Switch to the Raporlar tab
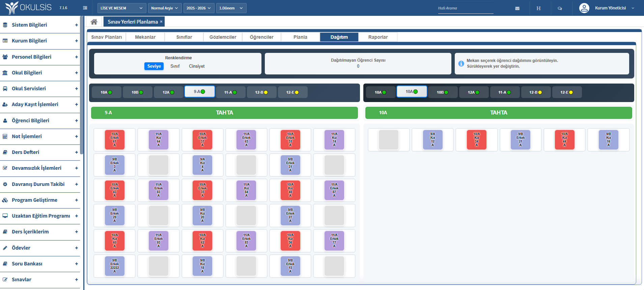This screenshot has width=644, height=290. tap(378, 37)
